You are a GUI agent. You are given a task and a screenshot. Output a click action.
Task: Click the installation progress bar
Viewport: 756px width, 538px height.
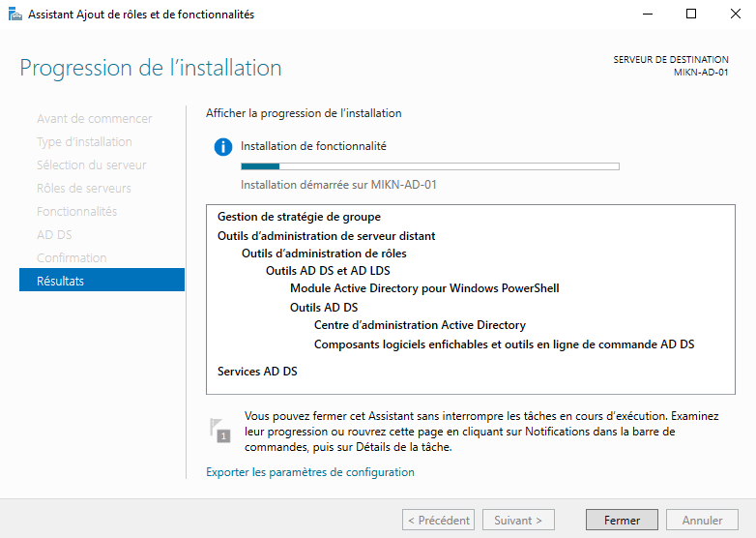430,166
